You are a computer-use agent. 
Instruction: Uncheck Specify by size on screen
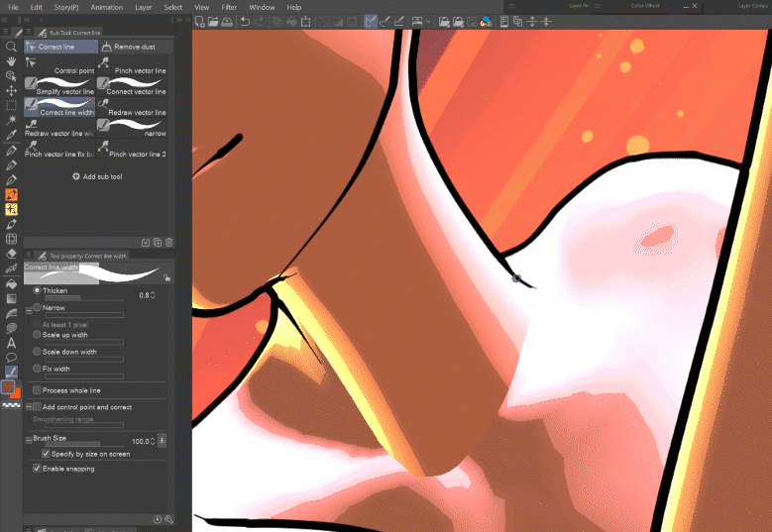click(46, 454)
